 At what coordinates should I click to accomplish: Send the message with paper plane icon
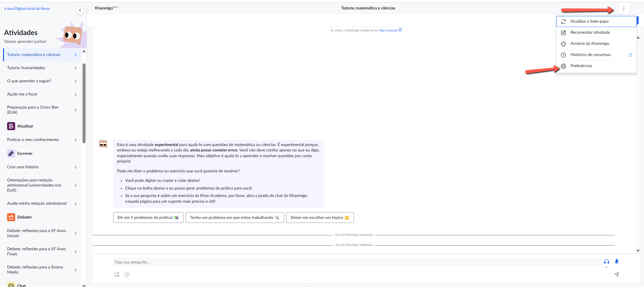(x=616, y=275)
